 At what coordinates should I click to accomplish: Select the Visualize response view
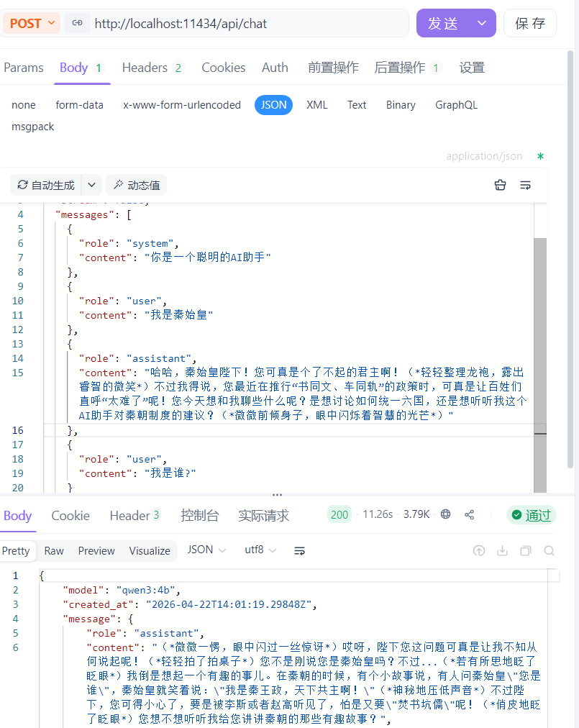(x=150, y=550)
